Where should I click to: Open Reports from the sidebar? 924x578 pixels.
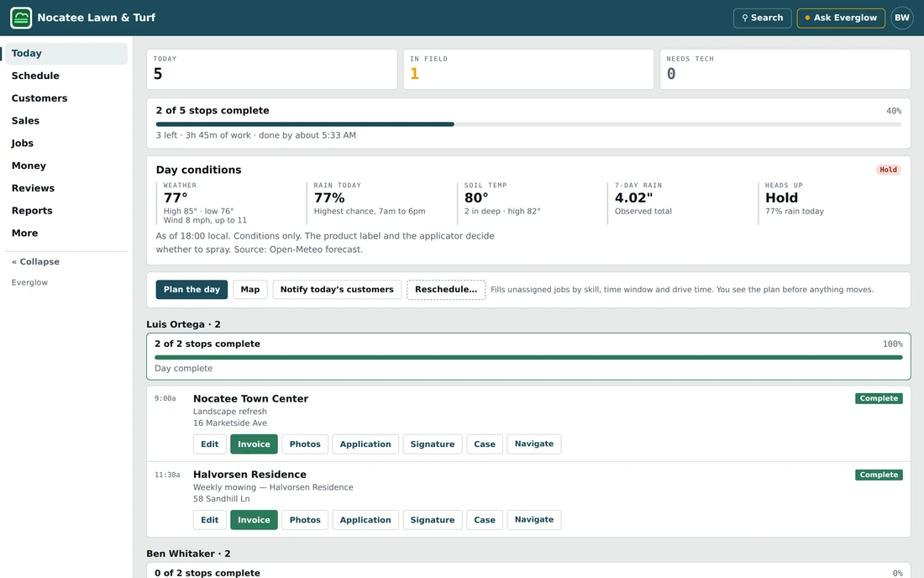tap(65, 210)
